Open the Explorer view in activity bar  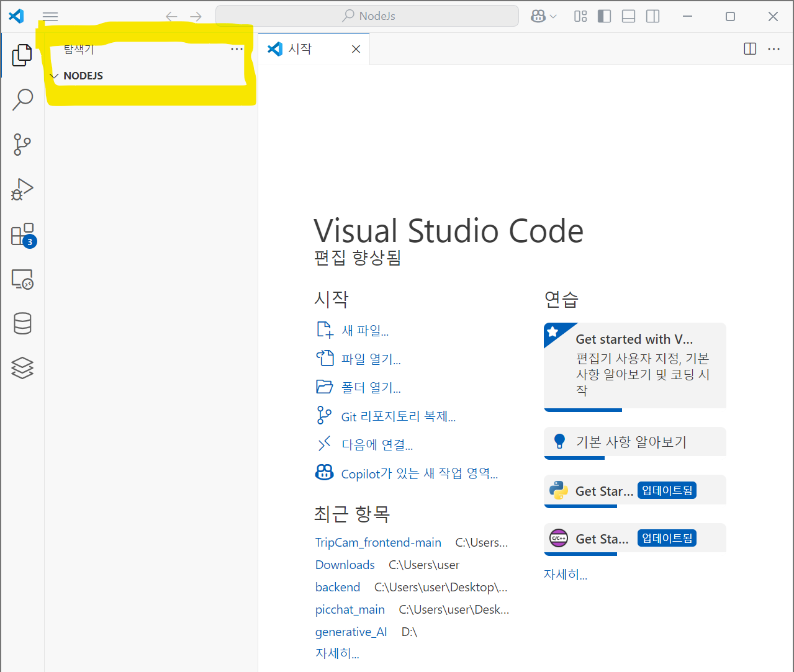coord(22,55)
